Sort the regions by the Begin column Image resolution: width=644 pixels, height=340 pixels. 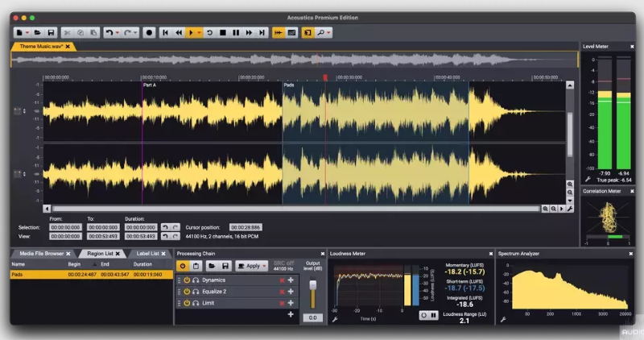tap(74, 264)
